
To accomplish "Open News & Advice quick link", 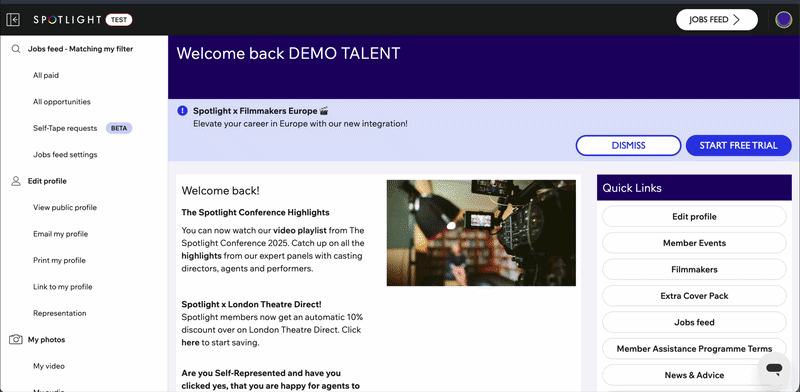I will click(694, 375).
